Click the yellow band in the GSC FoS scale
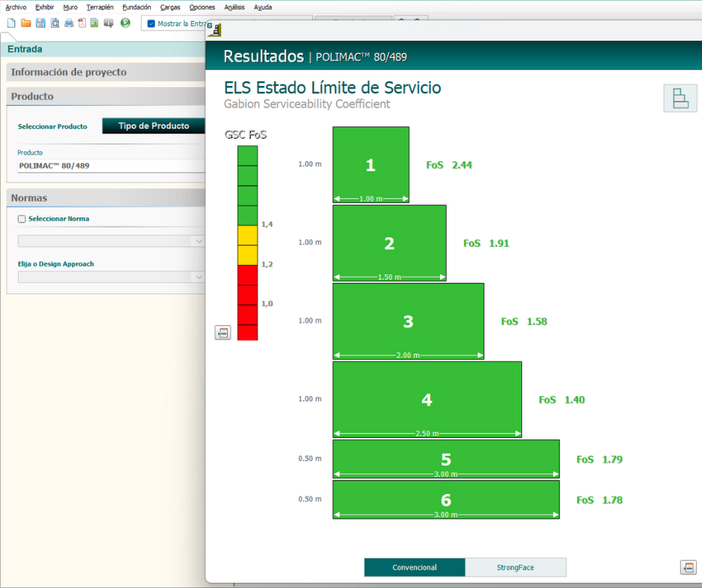This screenshot has height=588, width=702. click(247, 245)
